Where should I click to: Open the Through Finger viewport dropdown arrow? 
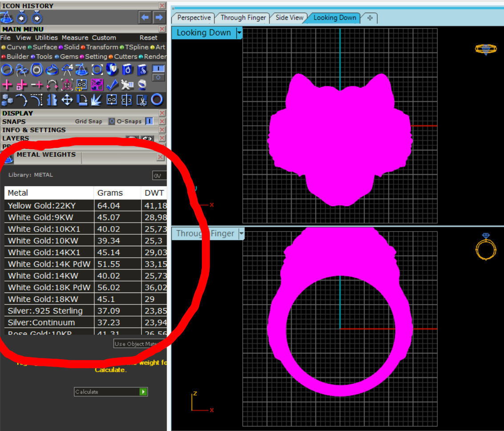click(x=242, y=233)
